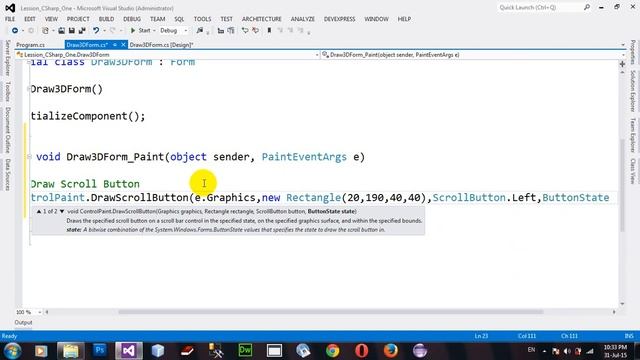Screen dimensions: 640x360
Task: Open the Output panel tab
Action: (23, 322)
